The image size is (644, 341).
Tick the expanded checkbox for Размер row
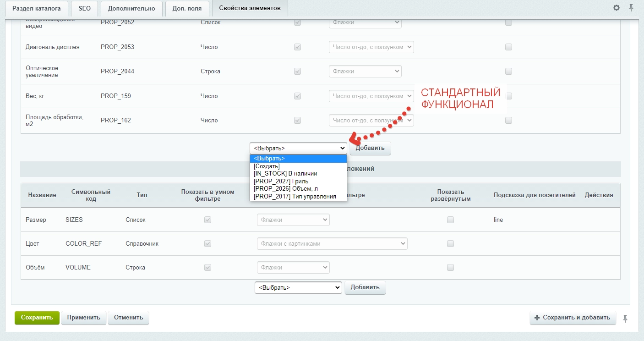450,220
